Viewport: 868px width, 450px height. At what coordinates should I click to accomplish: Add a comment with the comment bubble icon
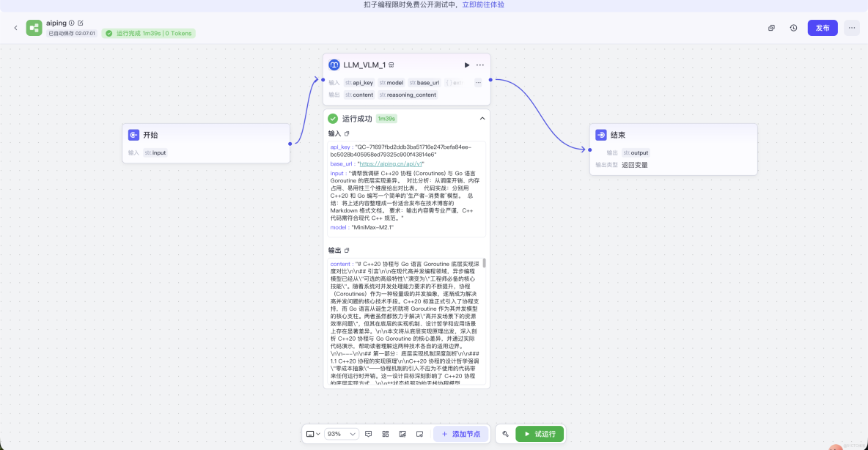[x=368, y=433]
